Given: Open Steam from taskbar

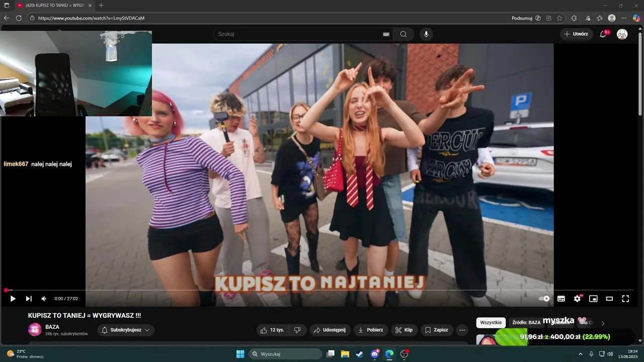Looking at the screenshot, I should coord(360,354).
